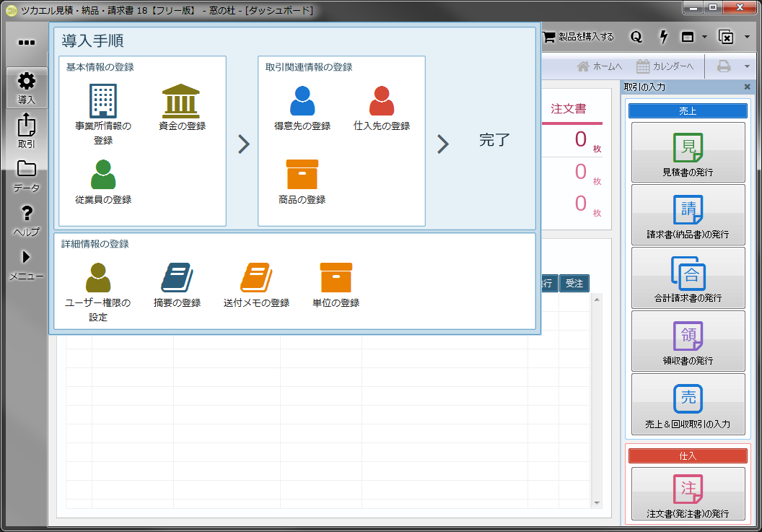Open 仕入先の登録 red person icon
The width and height of the screenshot is (762, 532).
pos(382,100)
